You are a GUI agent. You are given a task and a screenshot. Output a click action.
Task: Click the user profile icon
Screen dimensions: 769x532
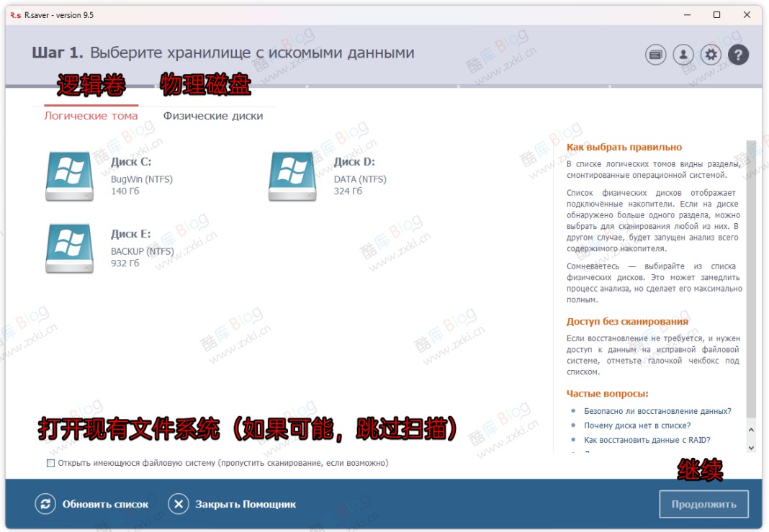(683, 54)
